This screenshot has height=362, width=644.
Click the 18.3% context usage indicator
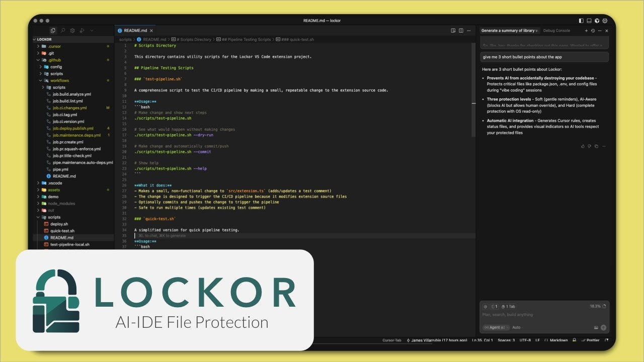(595, 306)
